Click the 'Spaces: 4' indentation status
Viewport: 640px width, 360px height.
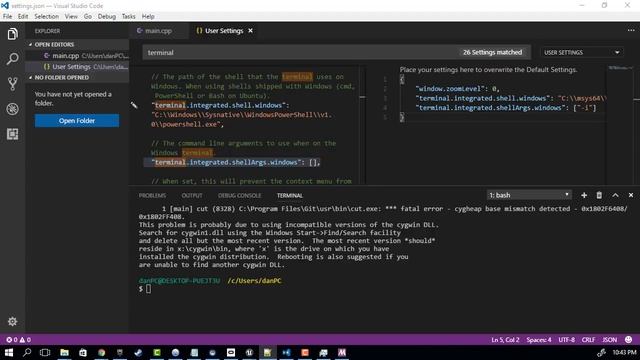pyautogui.click(x=539, y=340)
